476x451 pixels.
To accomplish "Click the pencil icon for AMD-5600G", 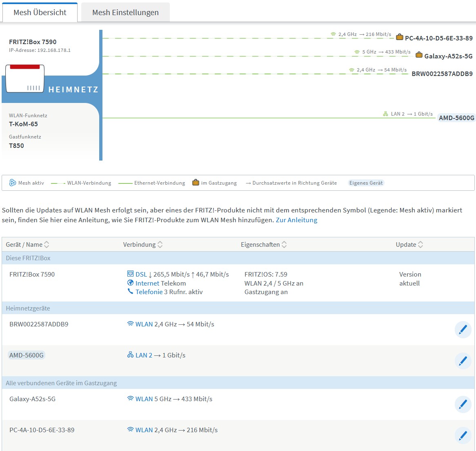I will pos(463,361).
